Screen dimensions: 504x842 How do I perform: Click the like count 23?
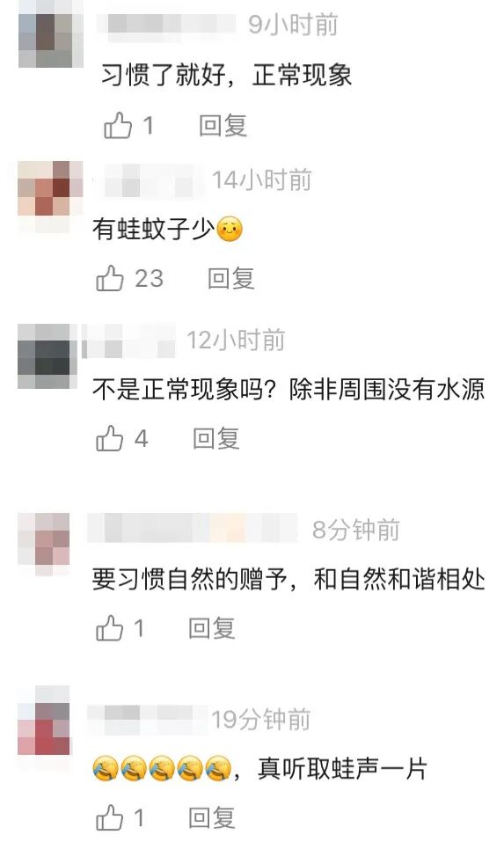coord(149,278)
